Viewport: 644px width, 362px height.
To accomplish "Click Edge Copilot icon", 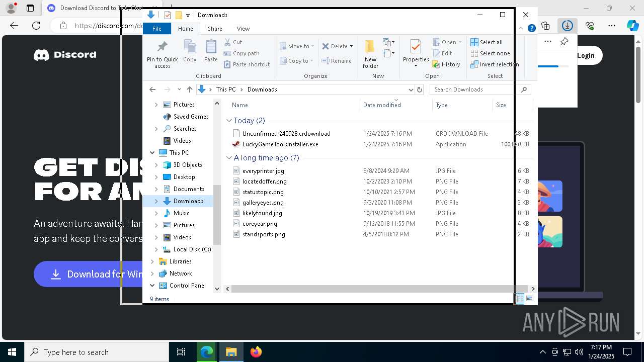I will click(x=633, y=26).
